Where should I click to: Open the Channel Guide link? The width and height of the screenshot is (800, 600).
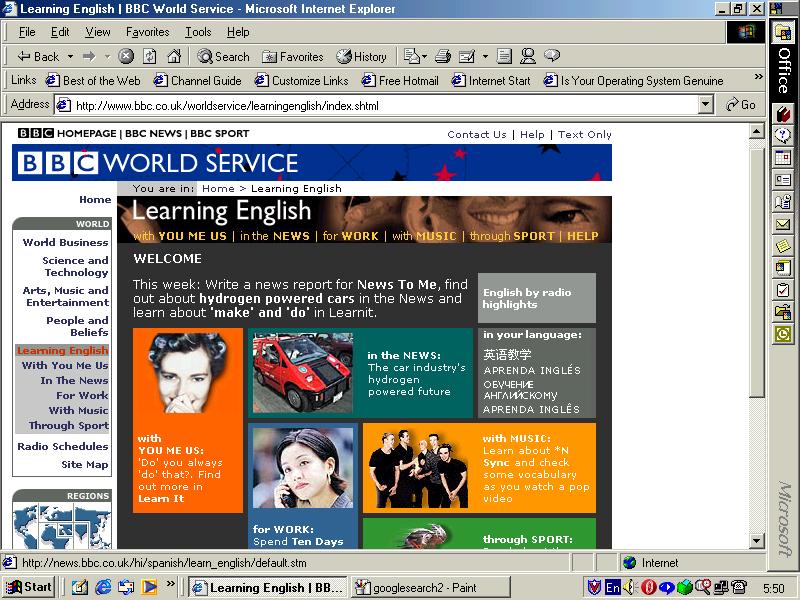(x=197, y=81)
